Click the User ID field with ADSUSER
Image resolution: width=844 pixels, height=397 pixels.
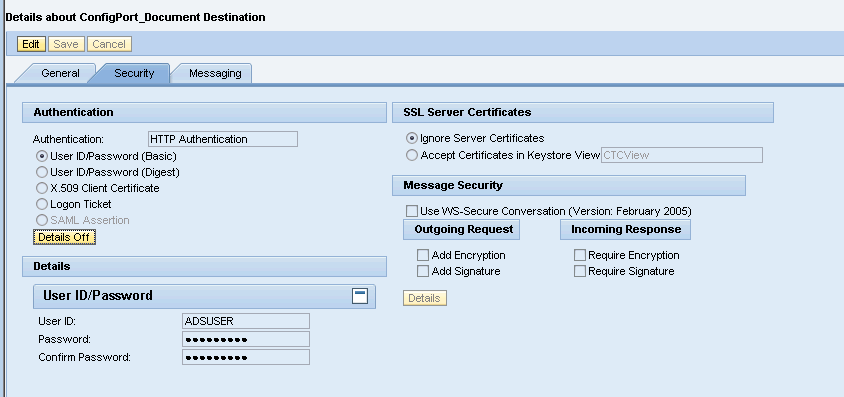[246, 321]
